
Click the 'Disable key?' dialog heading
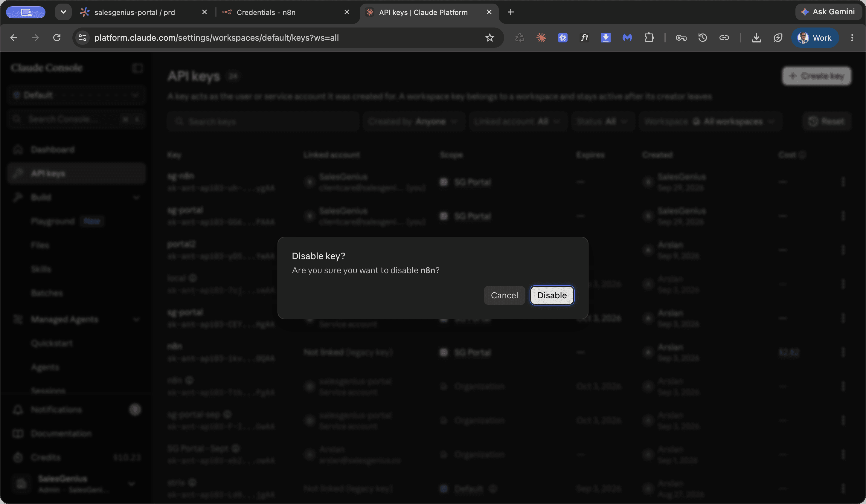318,256
